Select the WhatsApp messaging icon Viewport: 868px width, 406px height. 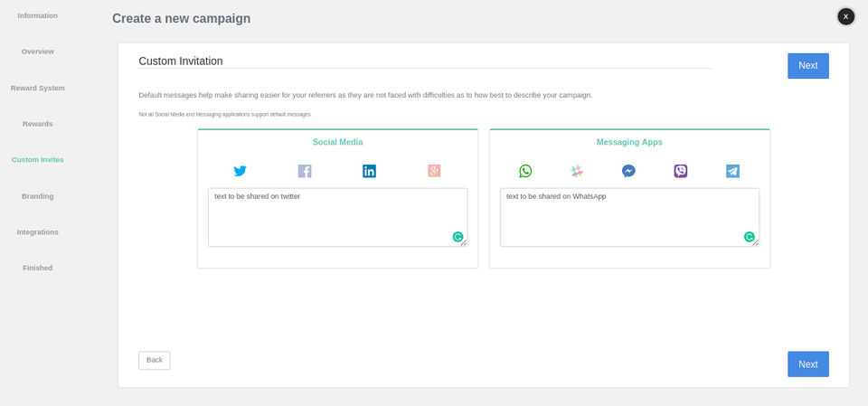tap(525, 171)
